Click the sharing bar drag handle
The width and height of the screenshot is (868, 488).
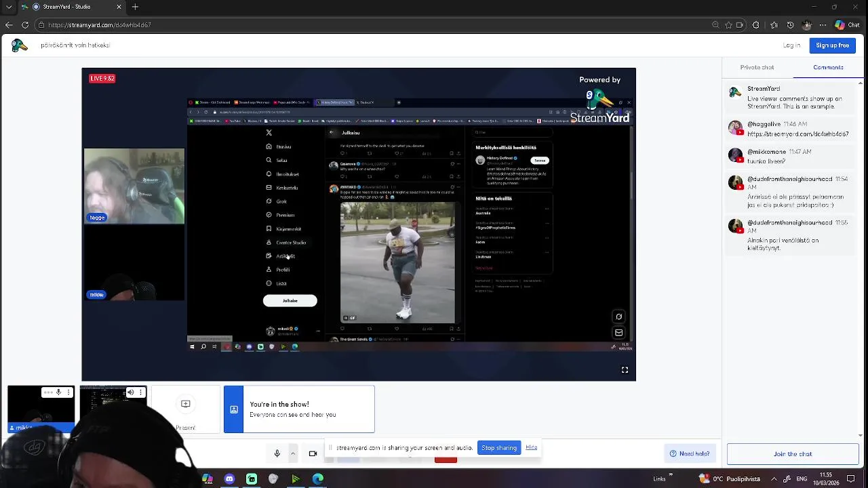(x=331, y=448)
